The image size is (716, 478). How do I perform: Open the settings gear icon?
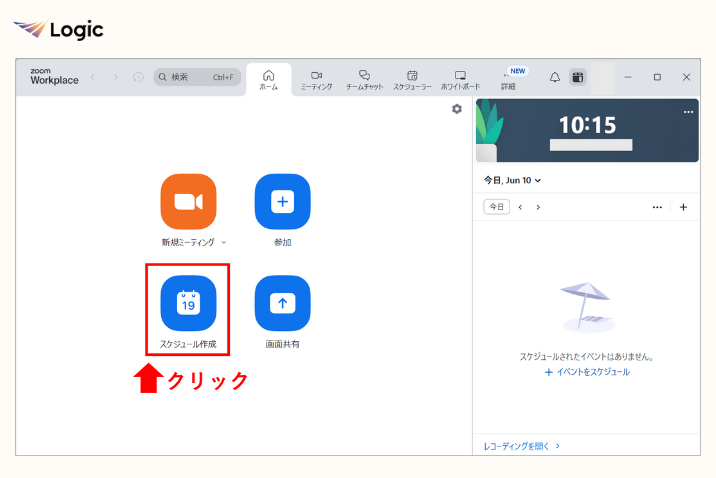(457, 109)
